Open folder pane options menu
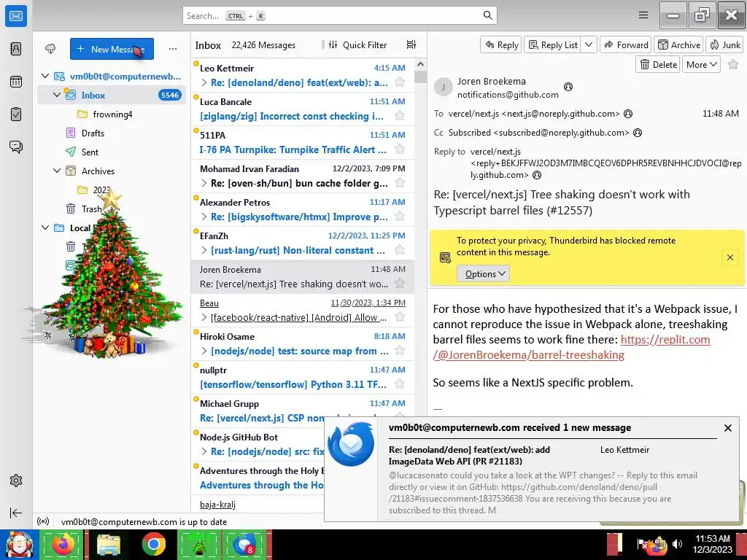 [x=172, y=49]
